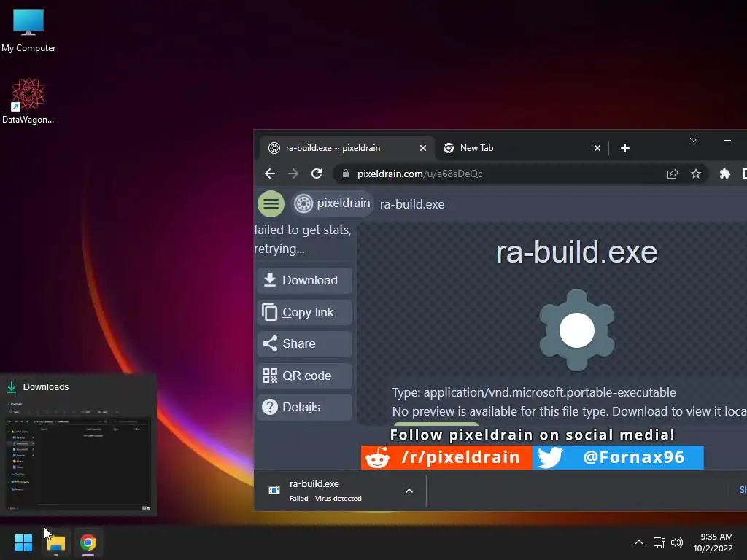Toggle the pixeldrain hamburger menu

[x=271, y=204]
